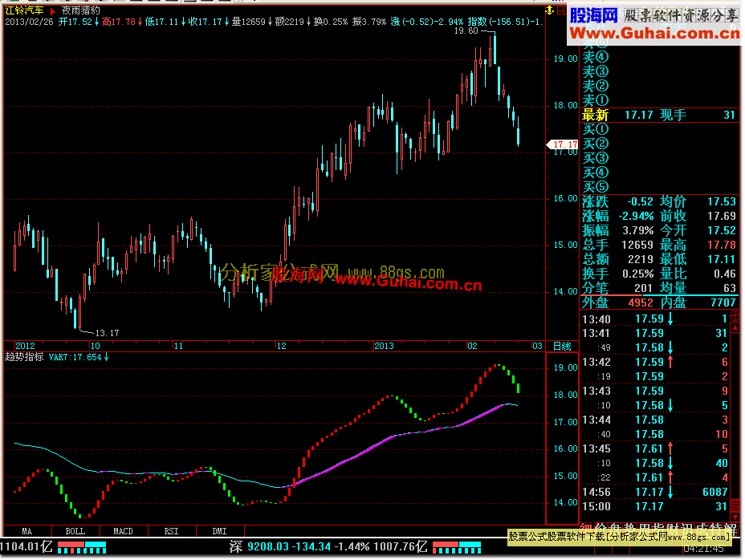Click the stock name 江铃汽车
Screen dimensions: 745x560
click(24, 10)
